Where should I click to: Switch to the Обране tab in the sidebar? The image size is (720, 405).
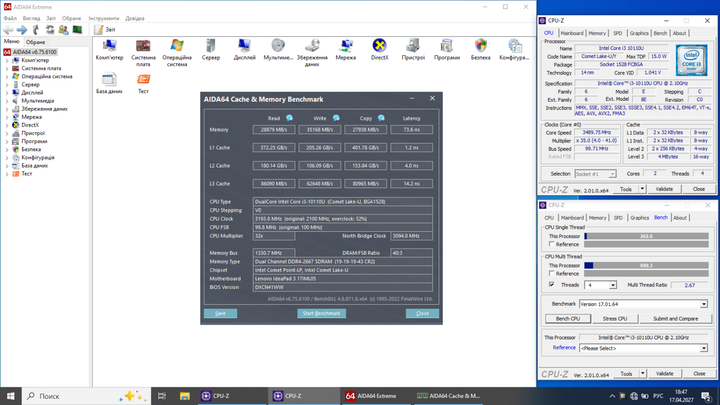coord(35,42)
